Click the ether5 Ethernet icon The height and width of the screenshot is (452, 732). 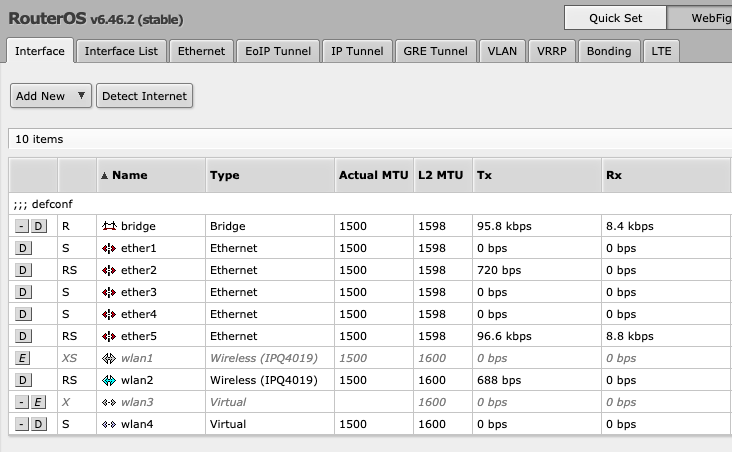pos(109,336)
